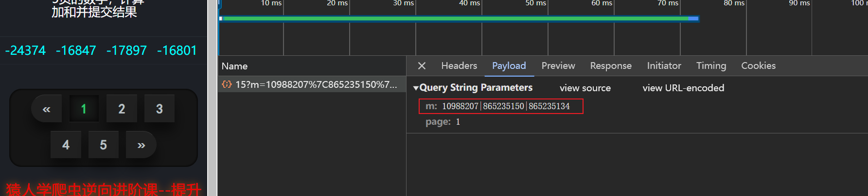Screen dimensions: 868x196
Task: Navigate to page 4
Action: (66, 145)
